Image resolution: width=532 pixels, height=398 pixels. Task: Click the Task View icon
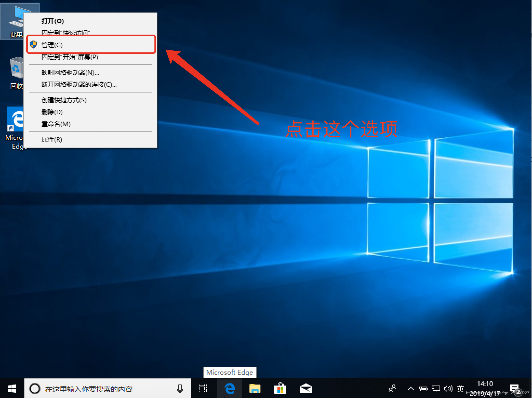tap(203, 389)
